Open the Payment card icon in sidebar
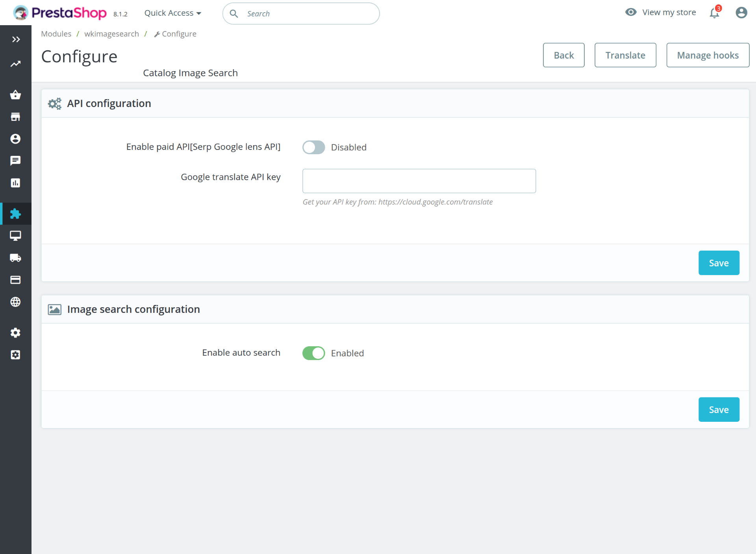756x554 pixels. click(x=15, y=280)
